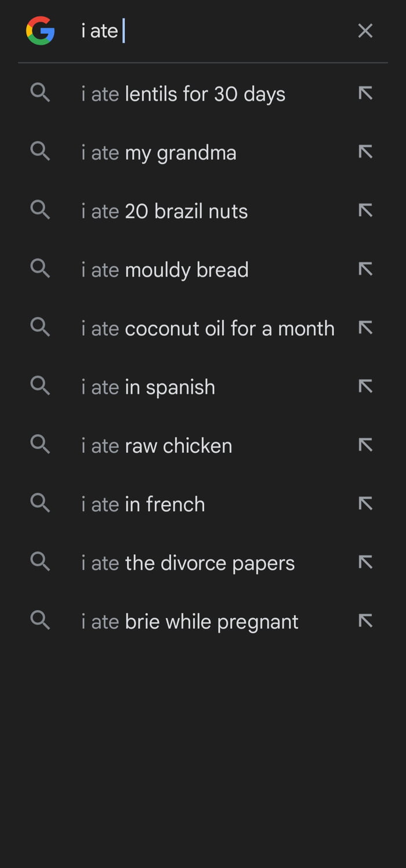Click the magnifier icon beside 'i ate in french'
Screen dimensions: 406x868
pos(40,503)
